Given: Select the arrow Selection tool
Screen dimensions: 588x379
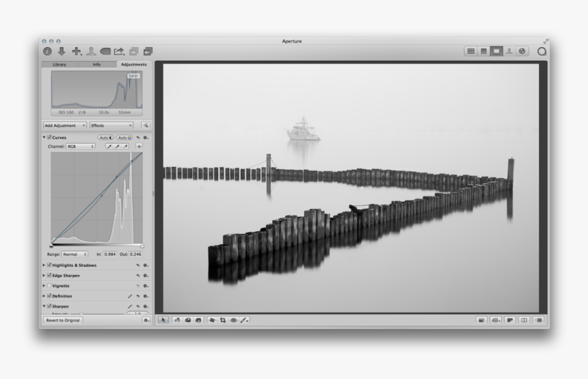Looking at the screenshot, I should (x=163, y=320).
